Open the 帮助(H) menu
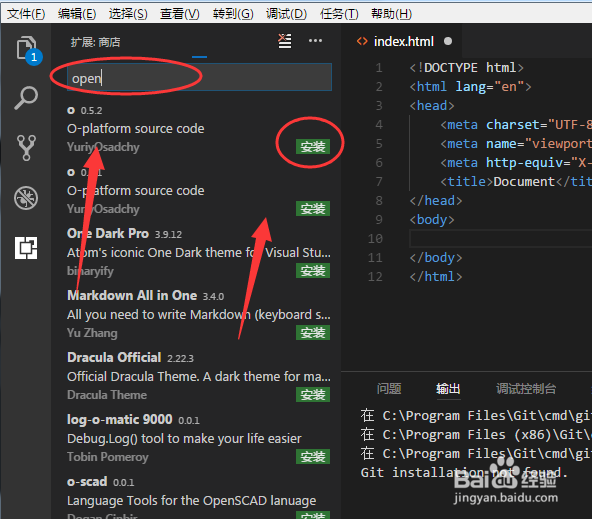 (x=391, y=14)
